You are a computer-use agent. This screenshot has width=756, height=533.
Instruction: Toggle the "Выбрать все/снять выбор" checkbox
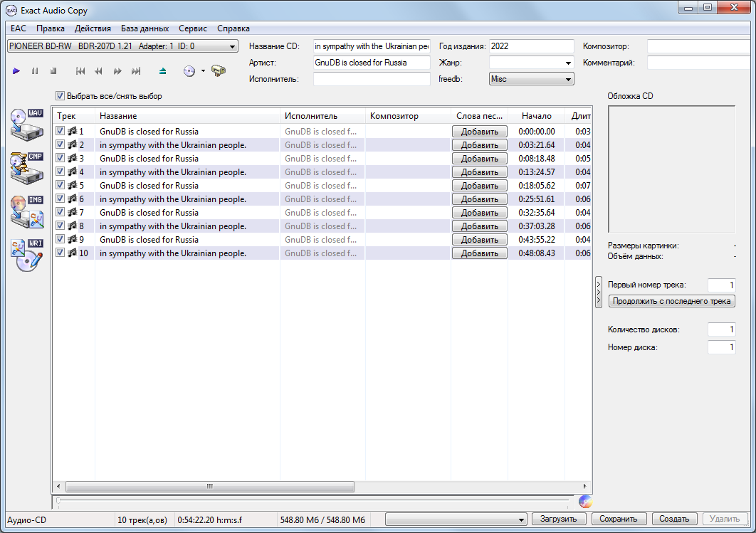coord(61,96)
